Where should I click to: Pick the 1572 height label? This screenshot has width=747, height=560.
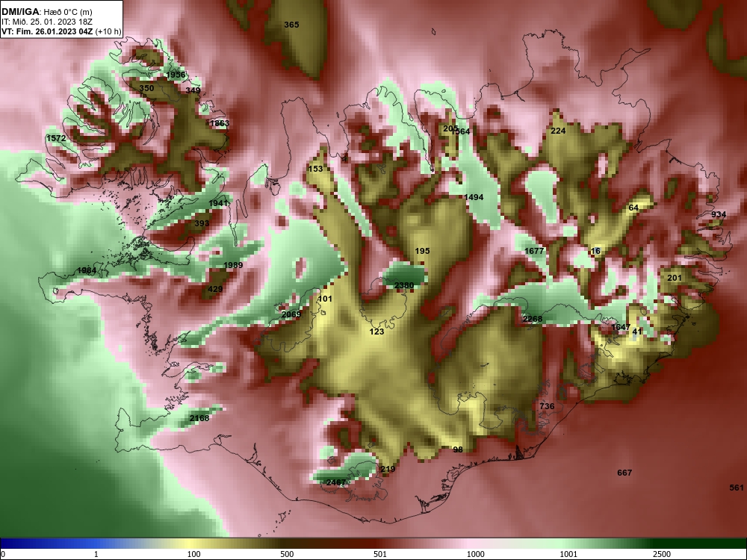point(56,138)
